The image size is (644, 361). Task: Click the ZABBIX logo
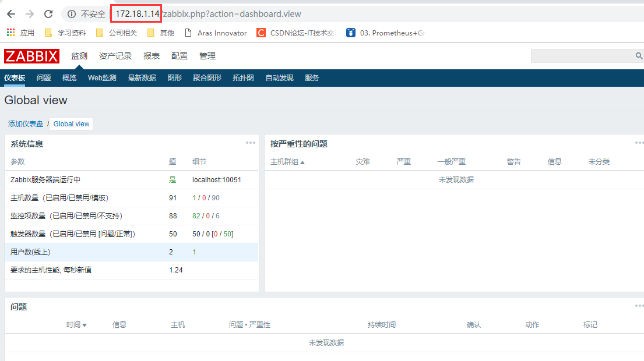pos(31,56)
